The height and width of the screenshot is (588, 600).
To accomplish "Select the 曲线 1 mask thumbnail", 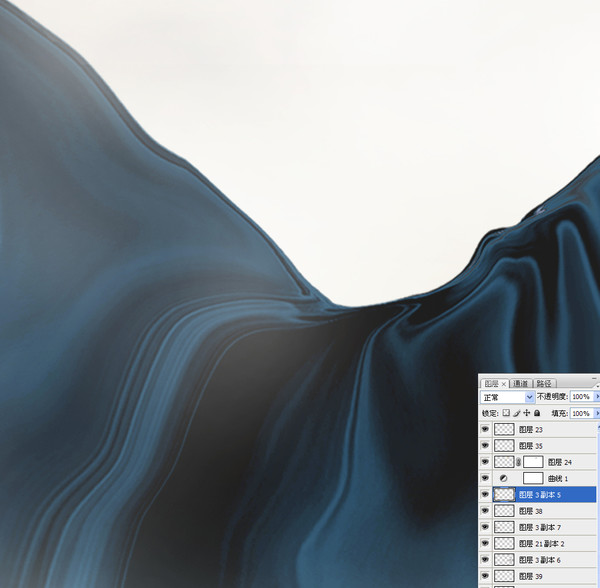I will tap(533, 478).
